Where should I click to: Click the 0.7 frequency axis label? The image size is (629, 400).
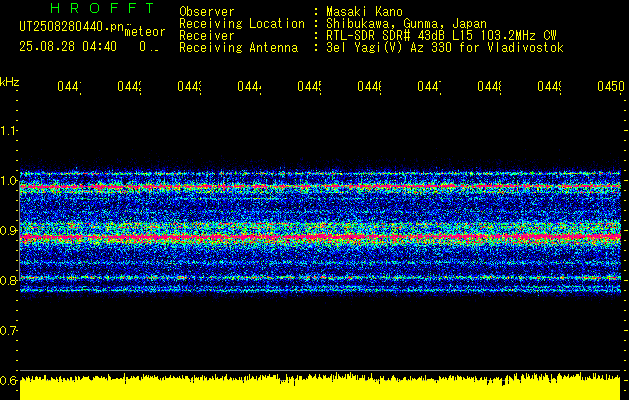click(8, 330)
